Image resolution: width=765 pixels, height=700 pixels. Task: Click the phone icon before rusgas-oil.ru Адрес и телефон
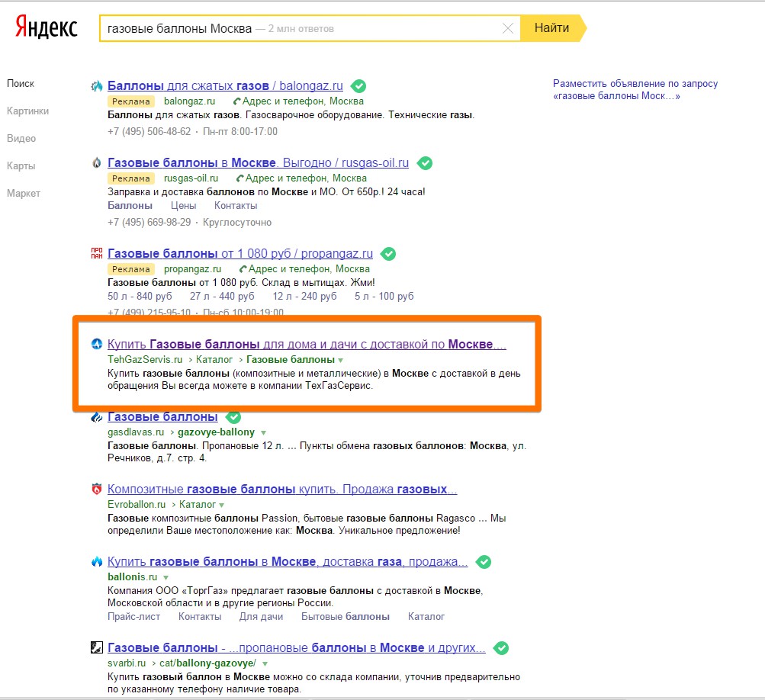(239, 178)
